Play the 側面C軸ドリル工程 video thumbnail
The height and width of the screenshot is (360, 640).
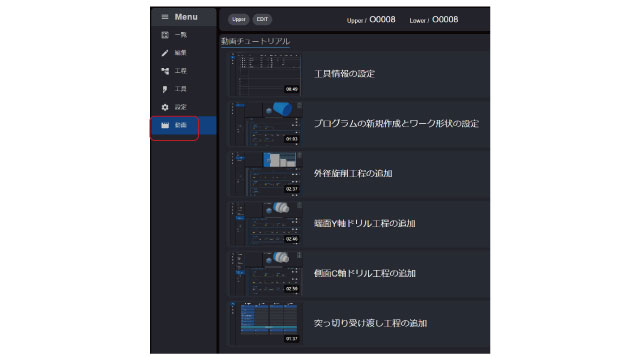[x=266, y=274]
